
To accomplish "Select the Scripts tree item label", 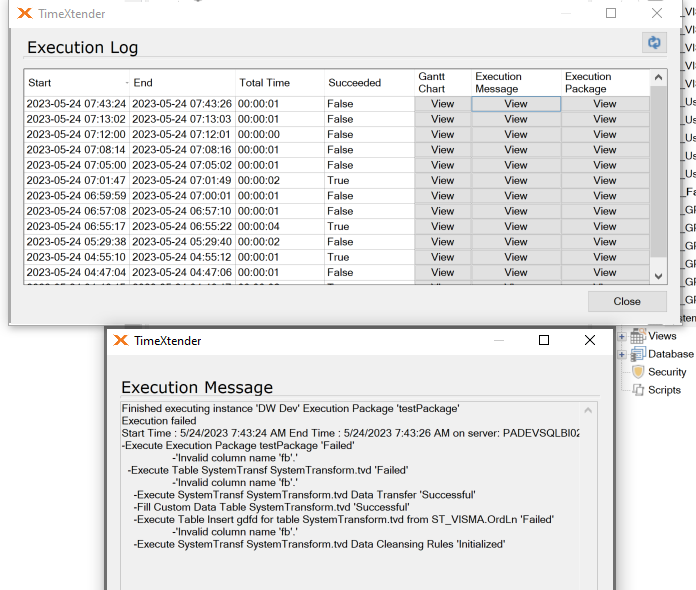I will tap(664, 390).
